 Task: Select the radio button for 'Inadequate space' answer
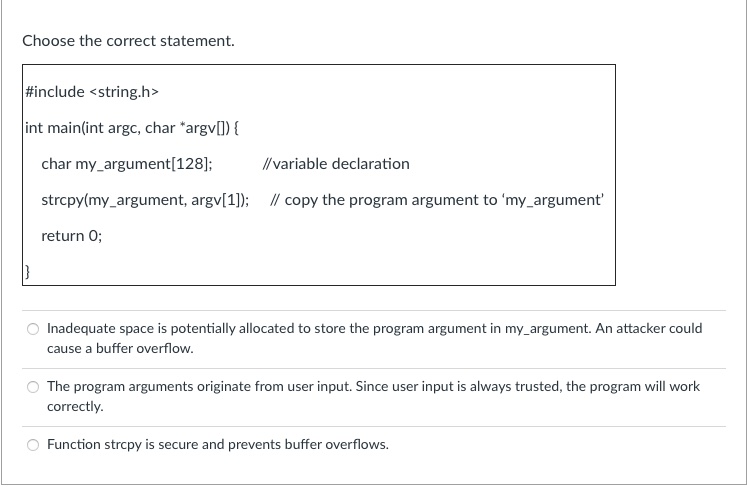pos(33,329)
